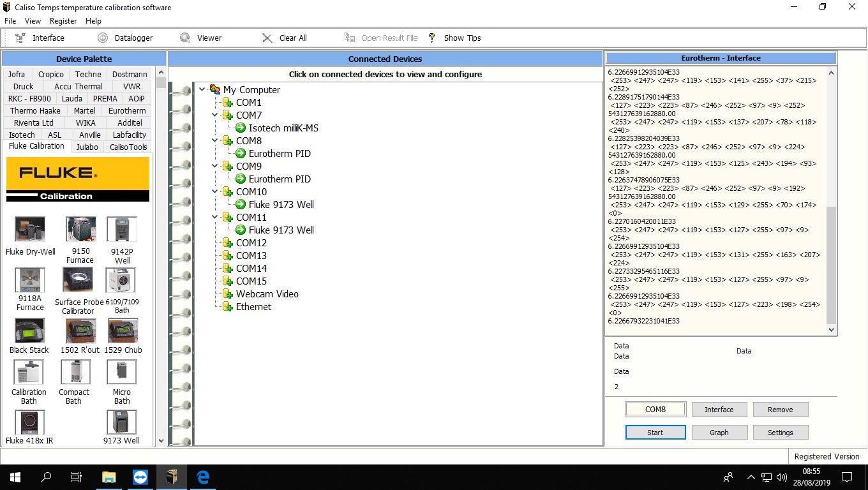
Task: Select the Fluke 418x IR device icon
Action: click(29, 422)
